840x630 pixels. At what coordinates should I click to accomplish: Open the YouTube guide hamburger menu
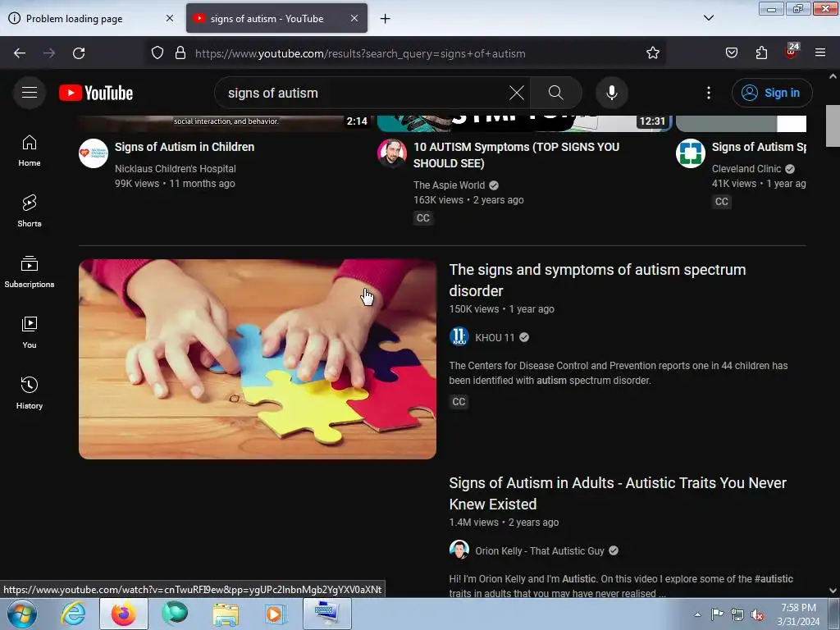(x=30, y=93)
